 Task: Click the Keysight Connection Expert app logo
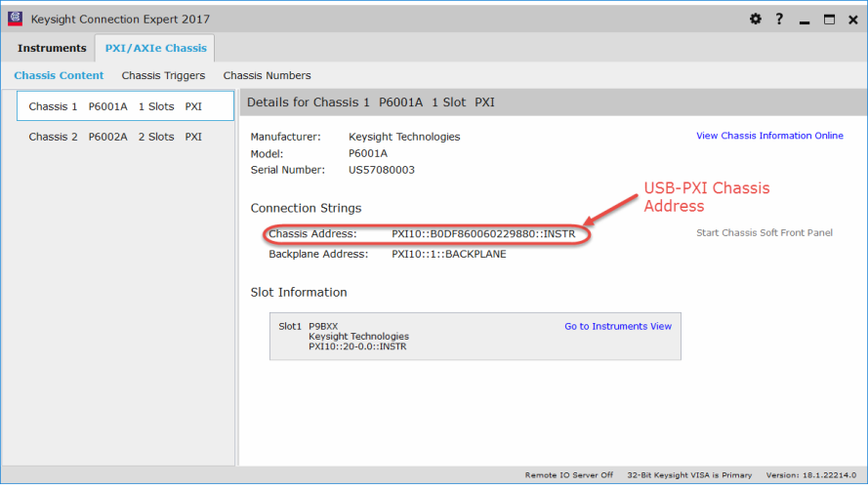coord(16,19)
